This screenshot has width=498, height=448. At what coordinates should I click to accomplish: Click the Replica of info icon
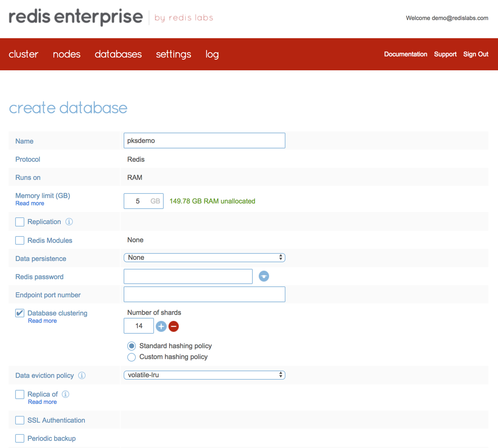click(x=65, y=394)
